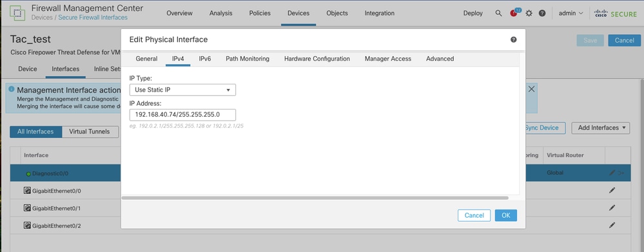Viewport: 644px width, 252px height.
Task: Open the red notifications alert icon
Action: tap(514, 13)
